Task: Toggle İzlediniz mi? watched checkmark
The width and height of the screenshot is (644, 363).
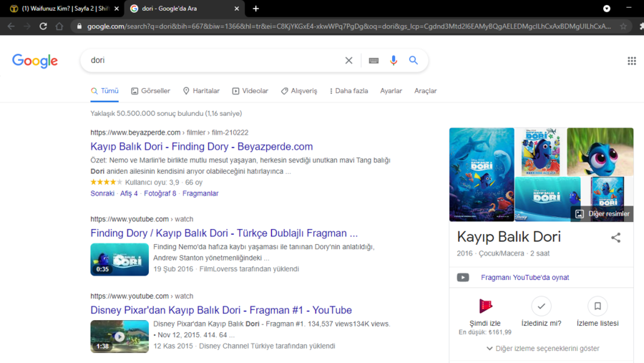Action: pyautogui.click(x=541, y=306)
